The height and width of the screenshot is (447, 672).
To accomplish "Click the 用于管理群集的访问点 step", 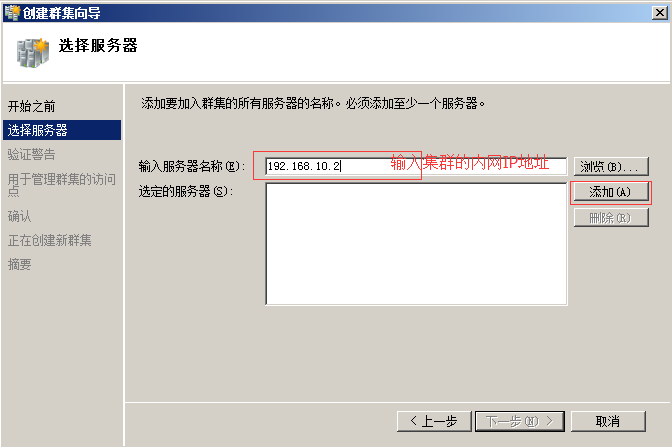I will [x=62, y=185].
